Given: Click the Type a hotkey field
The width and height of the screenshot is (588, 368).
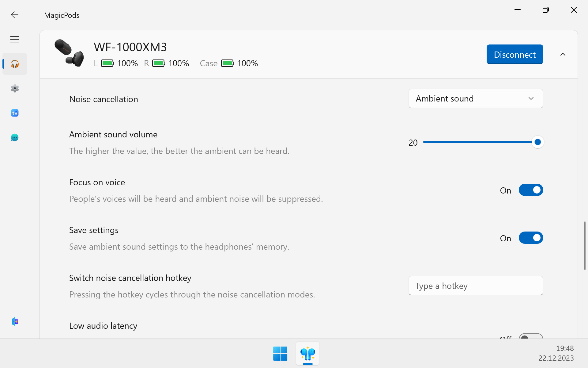Looking at the screenshot, I should coord(476,286).
